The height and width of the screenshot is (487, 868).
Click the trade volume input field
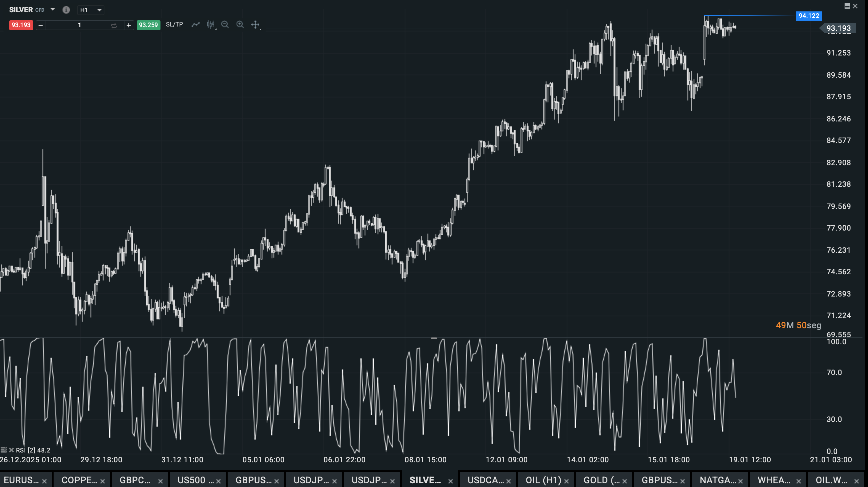[x=79, y=25]
